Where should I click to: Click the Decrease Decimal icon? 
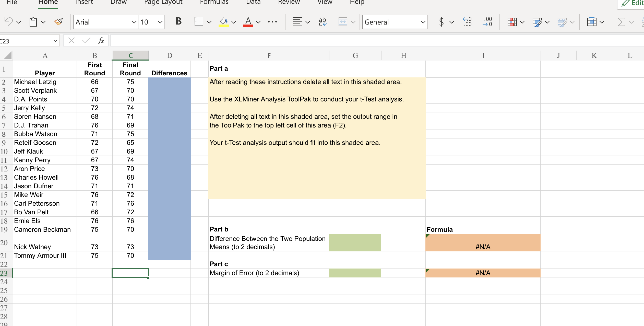487,22
